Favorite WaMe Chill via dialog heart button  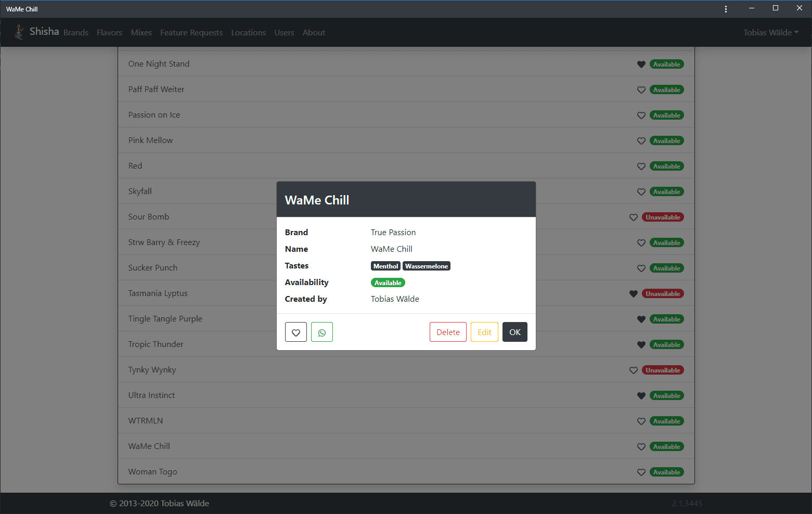coord(296,332)
